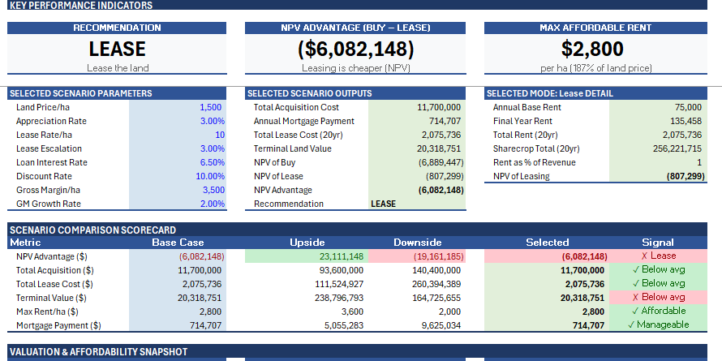
Task: Select the Manageable signal cell
Action: pyautogui.click(x=658, y=325)
